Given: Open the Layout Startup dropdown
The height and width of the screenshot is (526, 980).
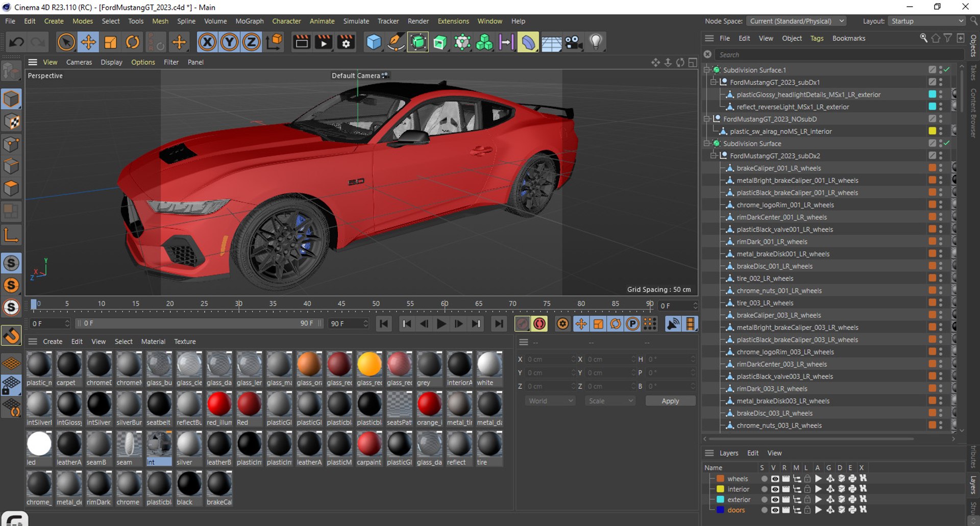Looking at the screenshot, I should 927,21.
